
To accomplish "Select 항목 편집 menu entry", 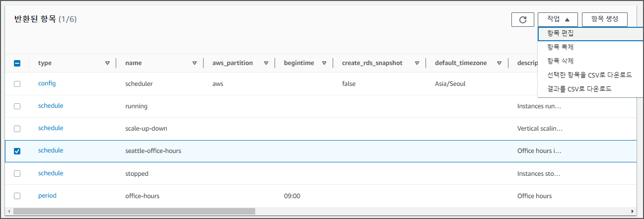I will pyautogui.click(x=590, y=33).
